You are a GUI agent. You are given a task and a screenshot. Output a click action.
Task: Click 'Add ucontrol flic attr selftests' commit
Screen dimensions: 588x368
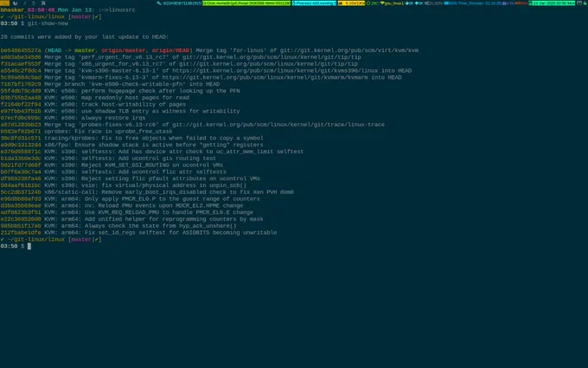pos(113,172)
